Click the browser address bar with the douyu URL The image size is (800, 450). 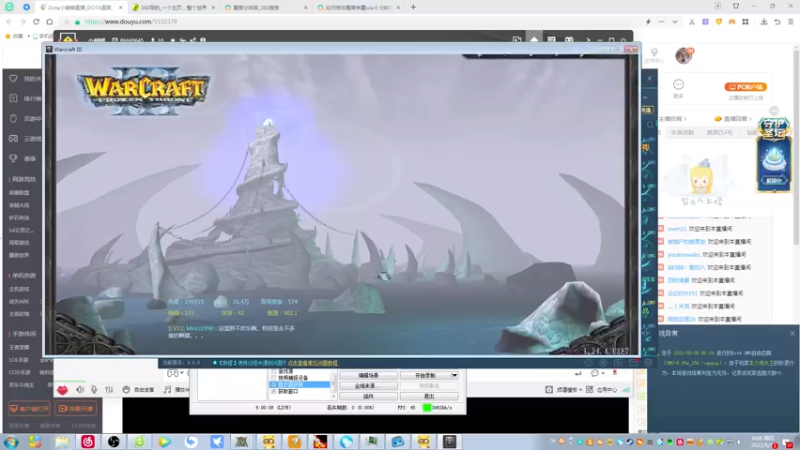click(357, 22)
